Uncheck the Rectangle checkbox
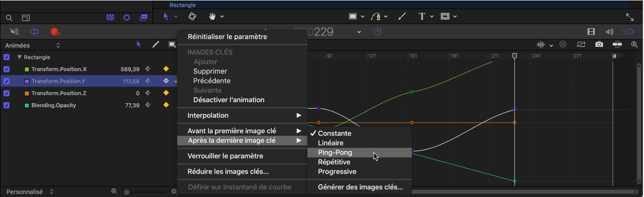The height and width of the screenshot is (197, 644). [6, 57]
